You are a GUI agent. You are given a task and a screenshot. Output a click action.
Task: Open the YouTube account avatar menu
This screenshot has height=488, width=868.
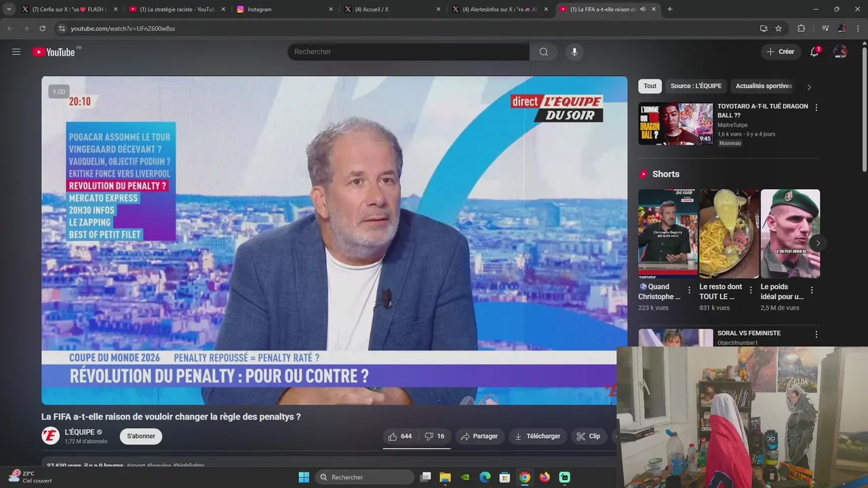pyautogui.click(x=840, y=52)
